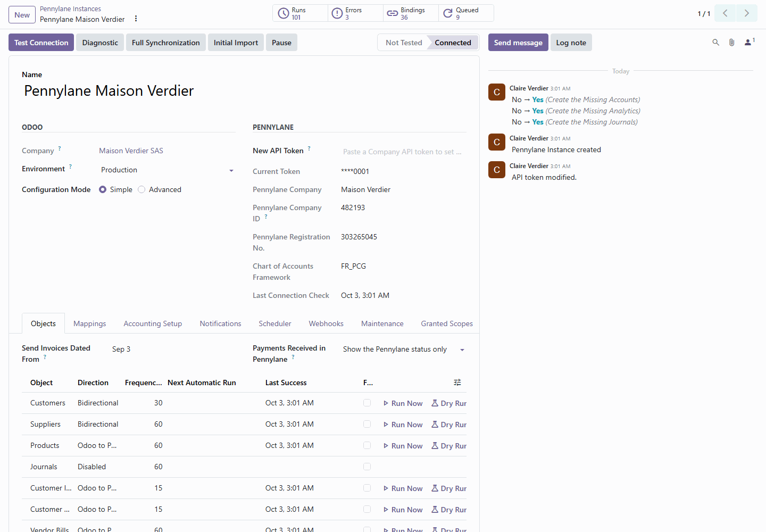Viewport: 766px width, 532px height.
Task: Click the Environment field help question mark
Action: [70, 167]
